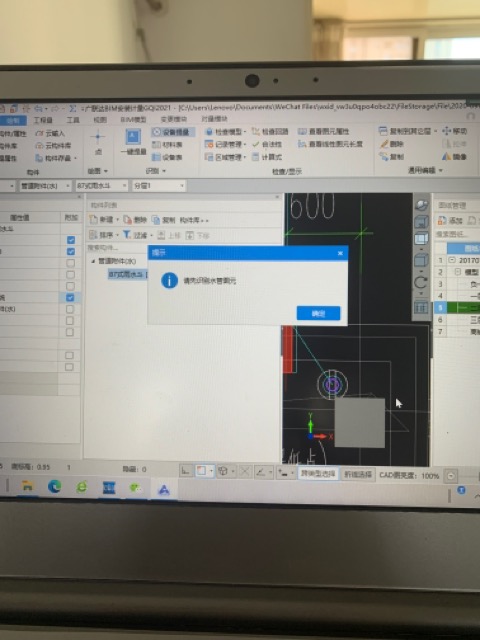Click the 一键提量 large ribbon icon
The height and width of the screenshot is (640, 480).
coord(133,137)
